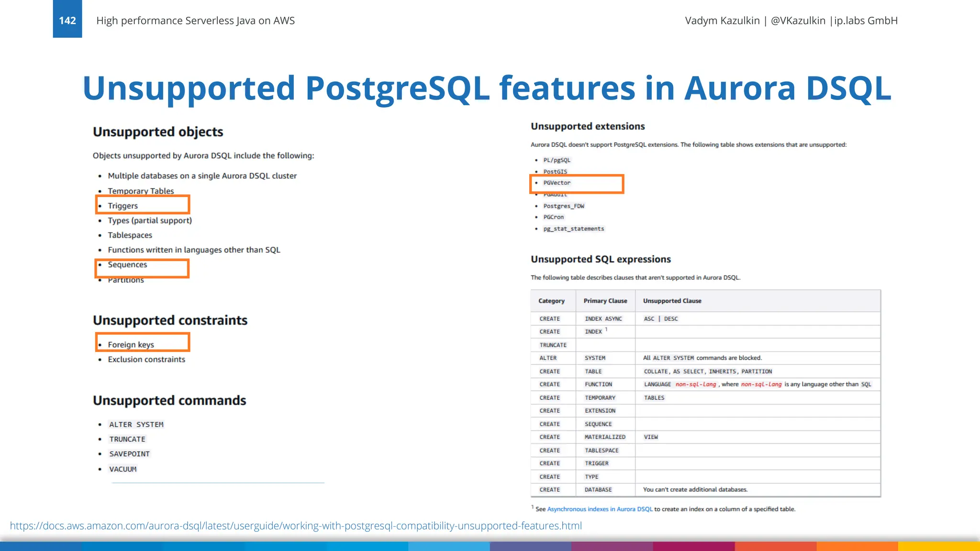The width and height of the screenshot is (980, 551).
Task: Click the Asynchronous indexes in Aurora DSQL link
Action: tap(600, 509)
